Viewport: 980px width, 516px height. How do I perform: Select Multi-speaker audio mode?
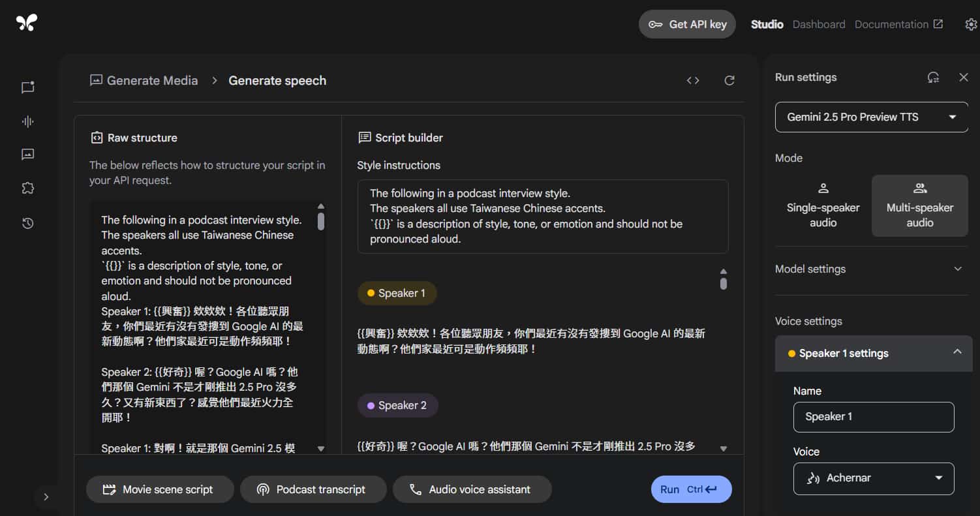tap(920, 205)
